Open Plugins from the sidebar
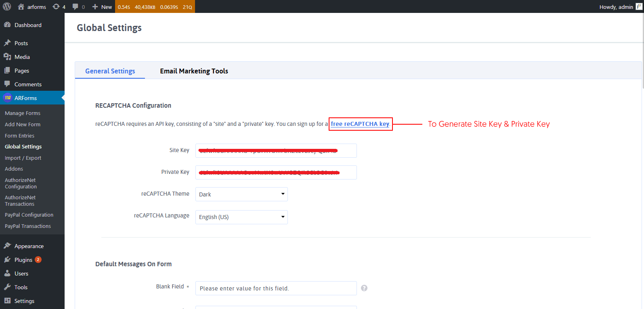644x309 pixels. [x=23, y=260]
